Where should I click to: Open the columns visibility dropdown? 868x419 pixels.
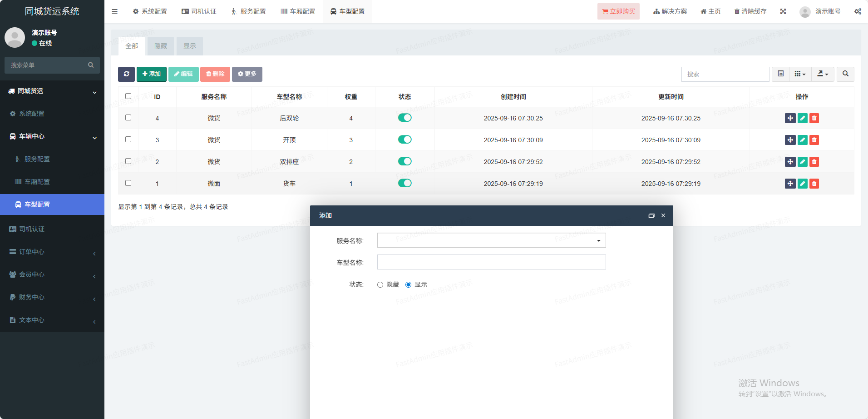tap(800, 74)
